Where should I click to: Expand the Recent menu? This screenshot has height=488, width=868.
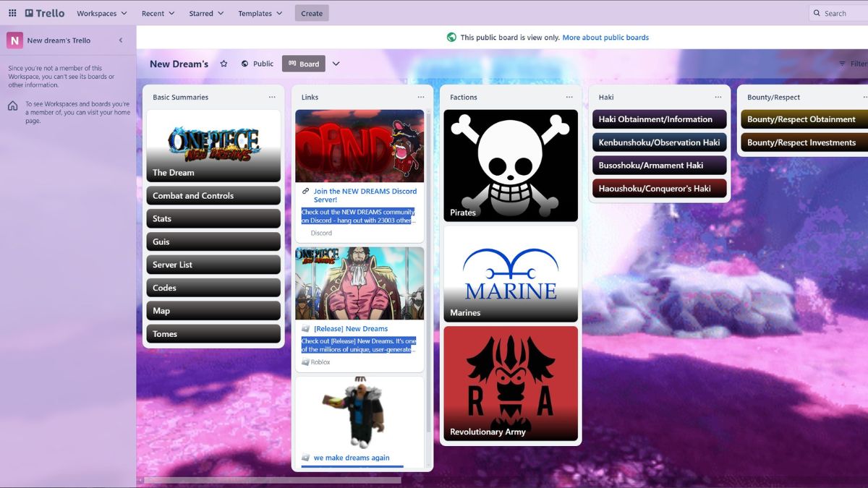tap(158, 12)
